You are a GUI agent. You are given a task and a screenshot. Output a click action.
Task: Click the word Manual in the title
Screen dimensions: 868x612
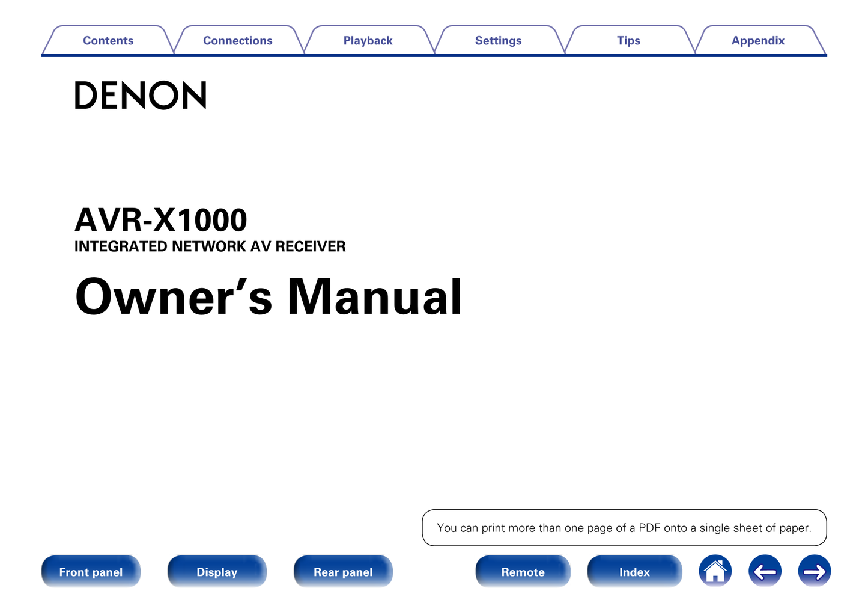coord(375,297)
